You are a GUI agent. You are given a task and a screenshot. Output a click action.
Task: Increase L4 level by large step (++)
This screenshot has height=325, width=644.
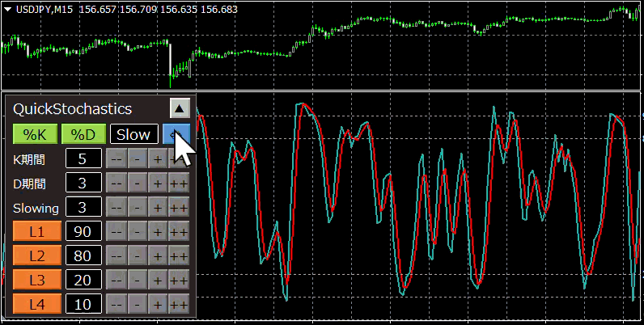179,304
